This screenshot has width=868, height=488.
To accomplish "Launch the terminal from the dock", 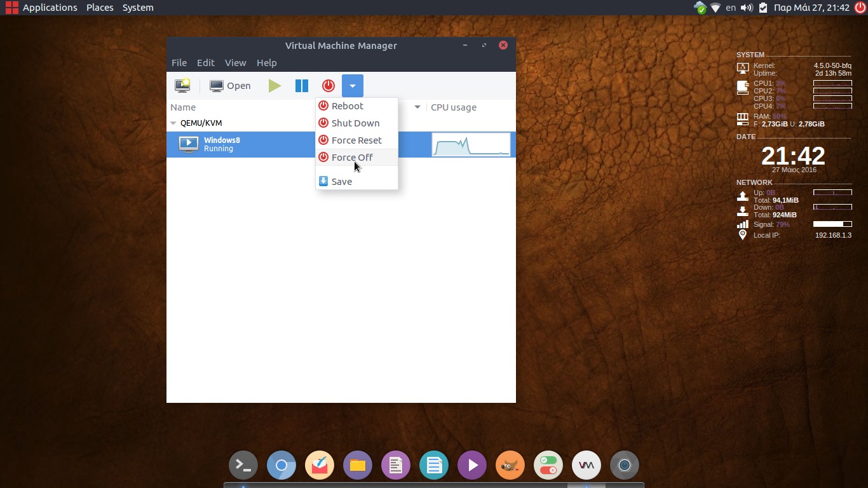I will coord(243,466).
